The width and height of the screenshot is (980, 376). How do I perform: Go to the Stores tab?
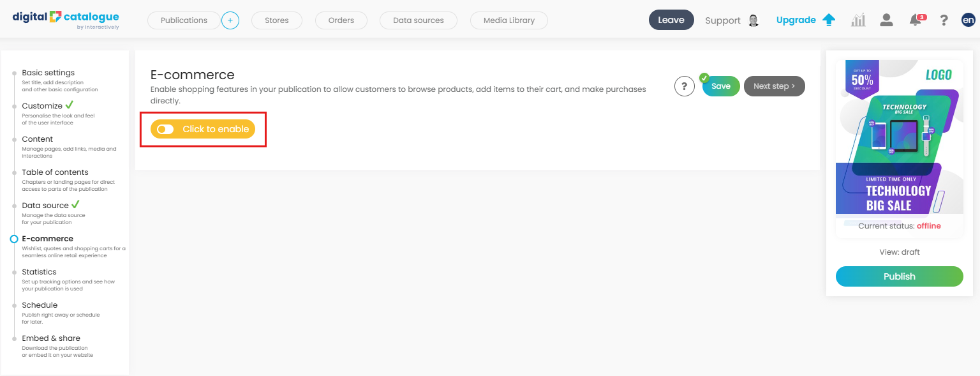[x=277, y=20]
